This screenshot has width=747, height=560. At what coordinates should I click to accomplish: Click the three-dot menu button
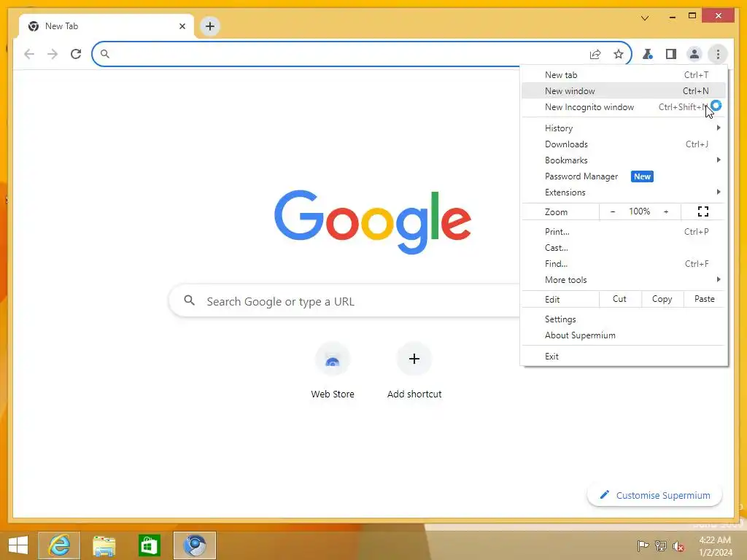718,54
